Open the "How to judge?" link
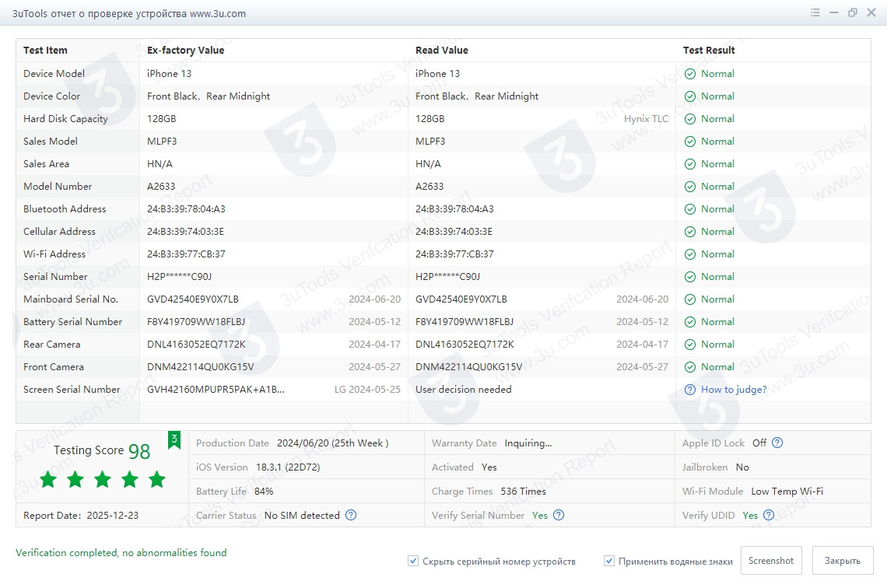Viewport: 887px width, 588px height. point(733,390)
